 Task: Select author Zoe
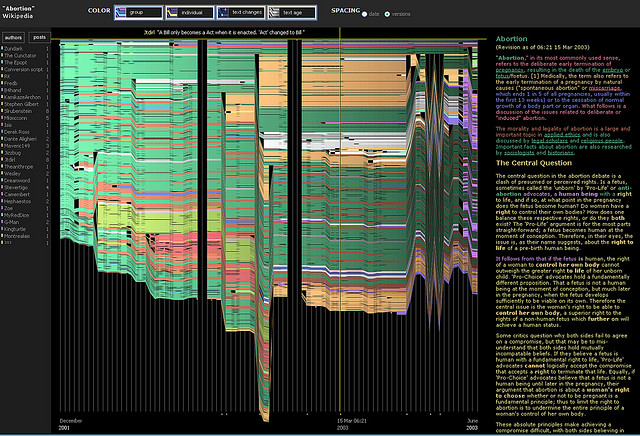pos(9,208)
